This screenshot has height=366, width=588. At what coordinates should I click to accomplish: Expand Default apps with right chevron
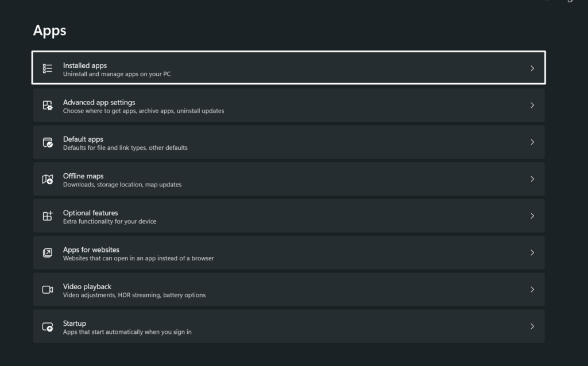[532, 142]
